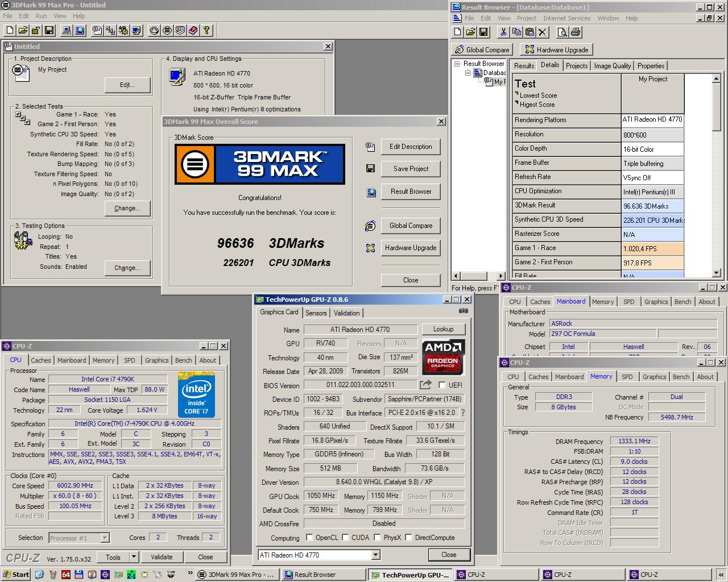
Task: Click Change... button under Testing Options
Action: click(x=127, y=268)
